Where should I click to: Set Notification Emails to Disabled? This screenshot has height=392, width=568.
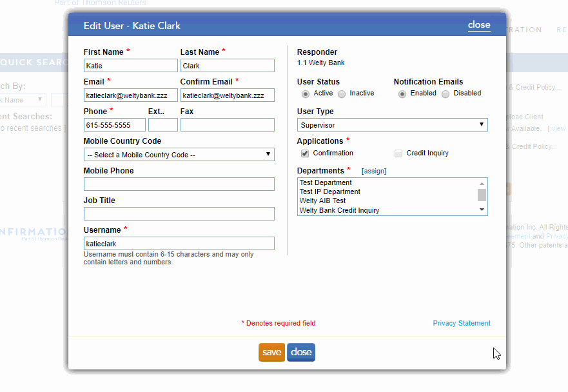446,93
